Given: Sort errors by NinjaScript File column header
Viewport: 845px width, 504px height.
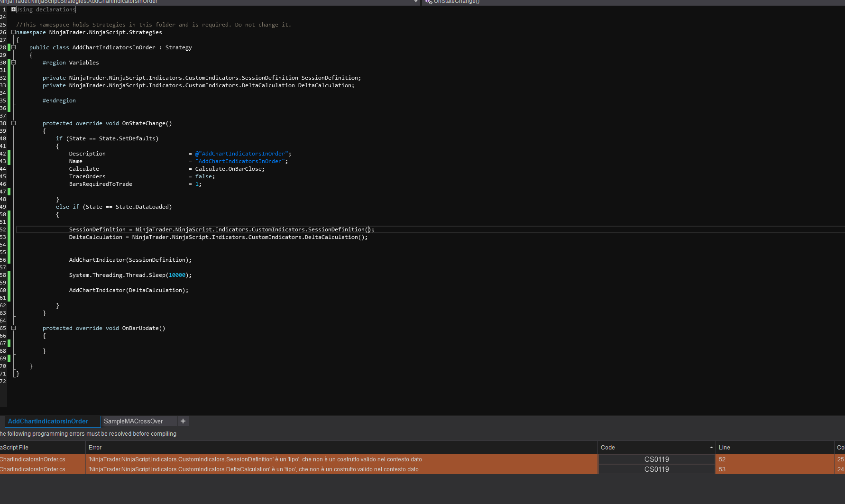Looking at the screenshot, I should coord(42,447).
